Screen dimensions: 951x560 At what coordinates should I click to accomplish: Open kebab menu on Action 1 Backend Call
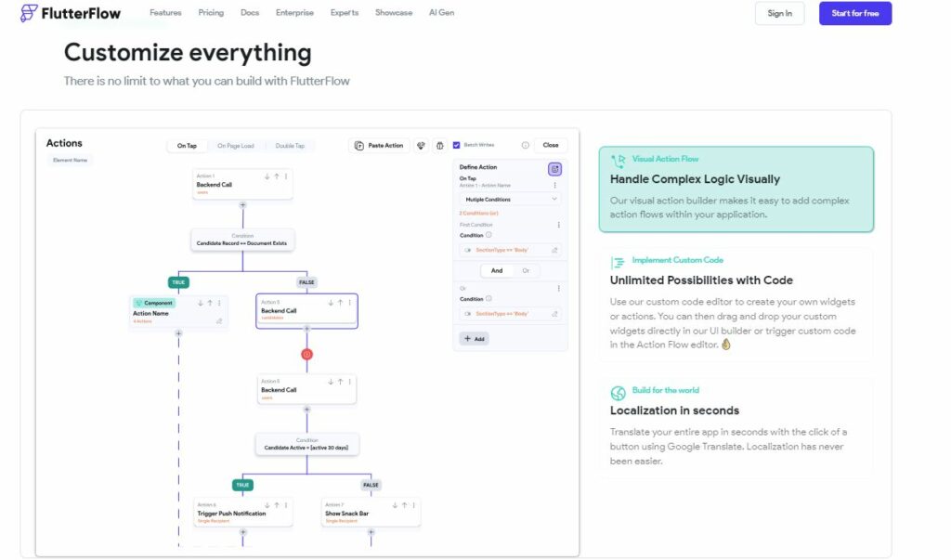point(286,176)
